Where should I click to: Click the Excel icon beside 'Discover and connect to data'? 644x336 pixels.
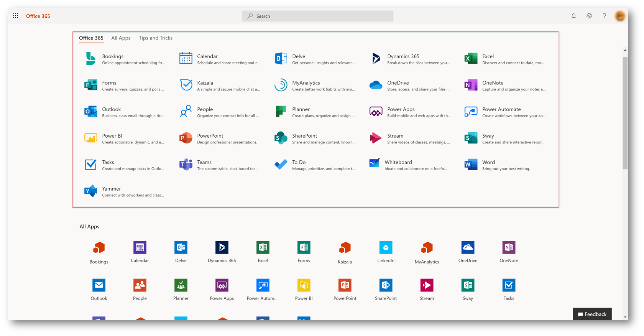click(471, 59)
